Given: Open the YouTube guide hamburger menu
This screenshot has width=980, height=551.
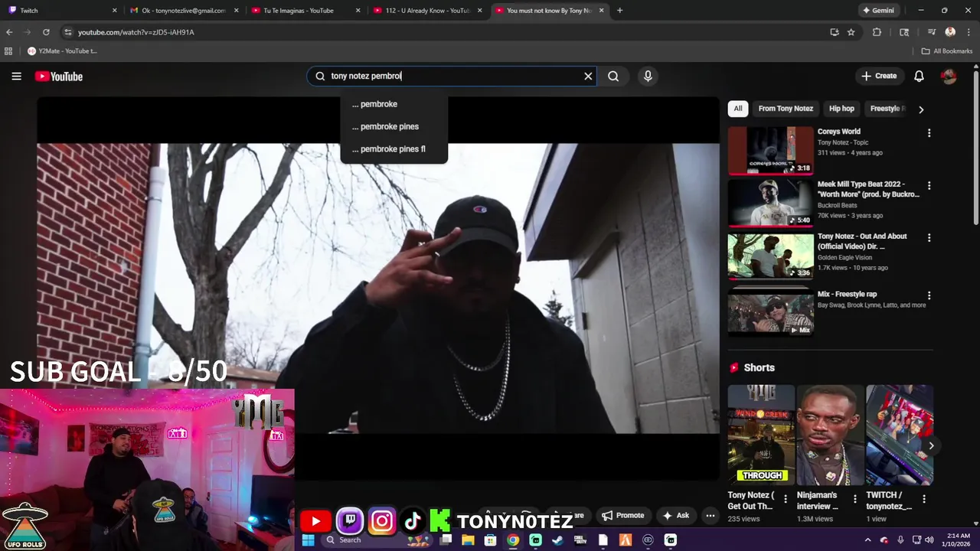Looking at the screenshot, I should click(x=16, y=76).
